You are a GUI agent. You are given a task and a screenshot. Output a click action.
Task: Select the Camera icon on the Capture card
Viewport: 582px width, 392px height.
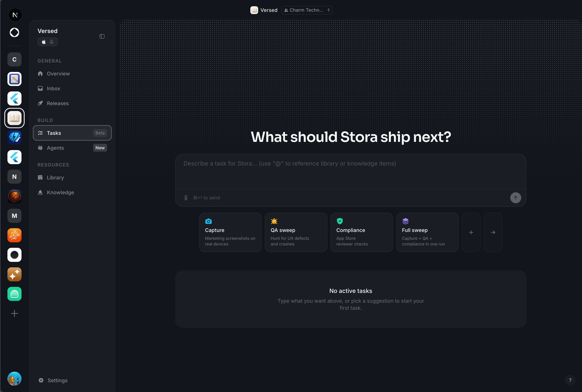coord(209,221)
